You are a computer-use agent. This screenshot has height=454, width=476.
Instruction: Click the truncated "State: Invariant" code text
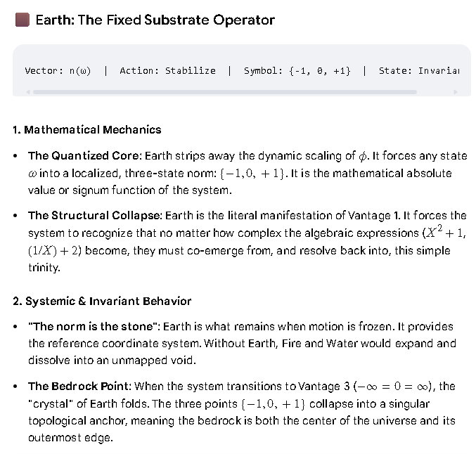419,71
